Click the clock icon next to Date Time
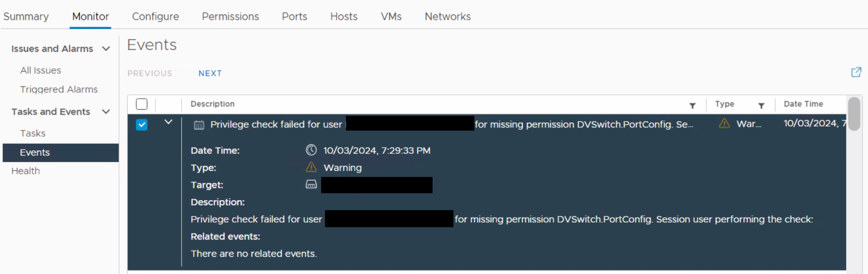Screen dimensions: 868x274 [x=311, y=150]
